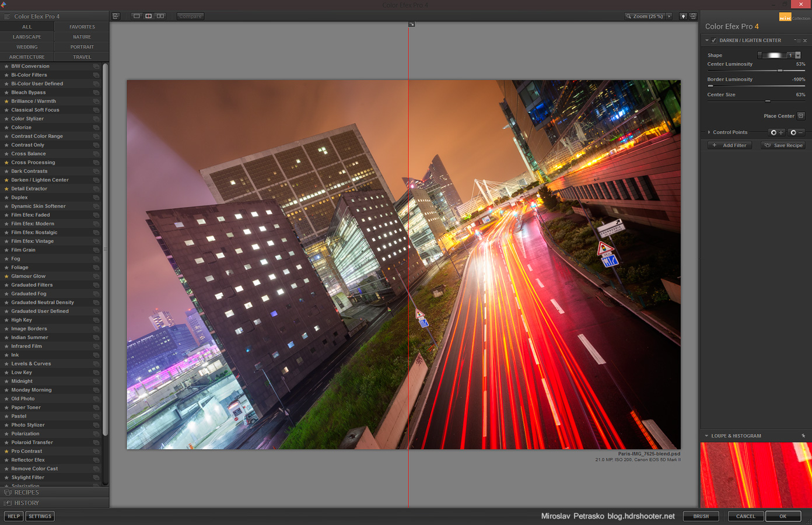
Task: Open the Shape dropdown arrow
Action: click(x=798, y=55)
